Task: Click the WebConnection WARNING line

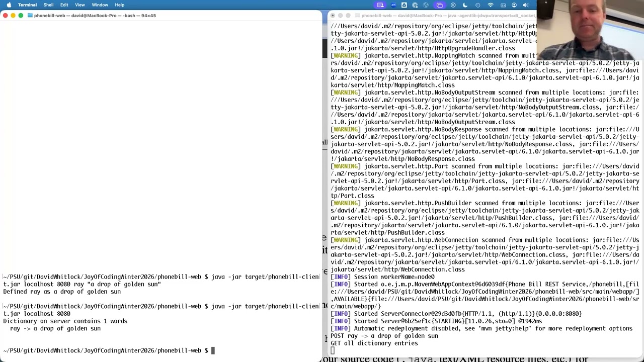Action: (485, 255)
